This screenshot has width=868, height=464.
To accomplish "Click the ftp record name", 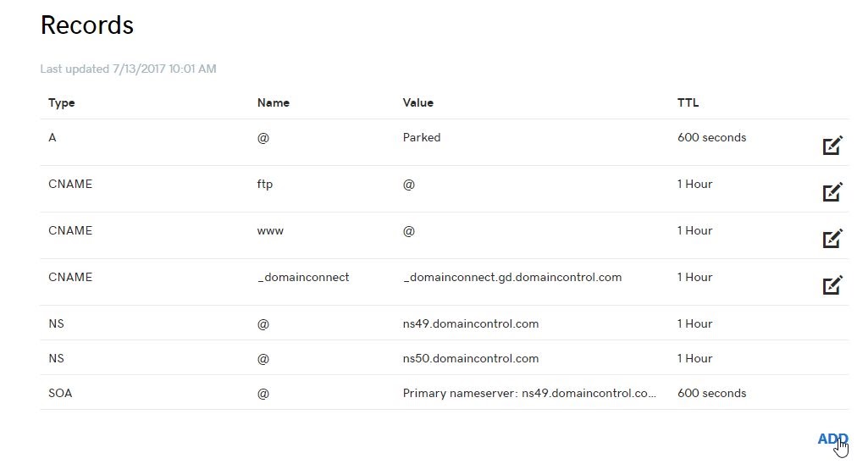I will tap(264, 184).
